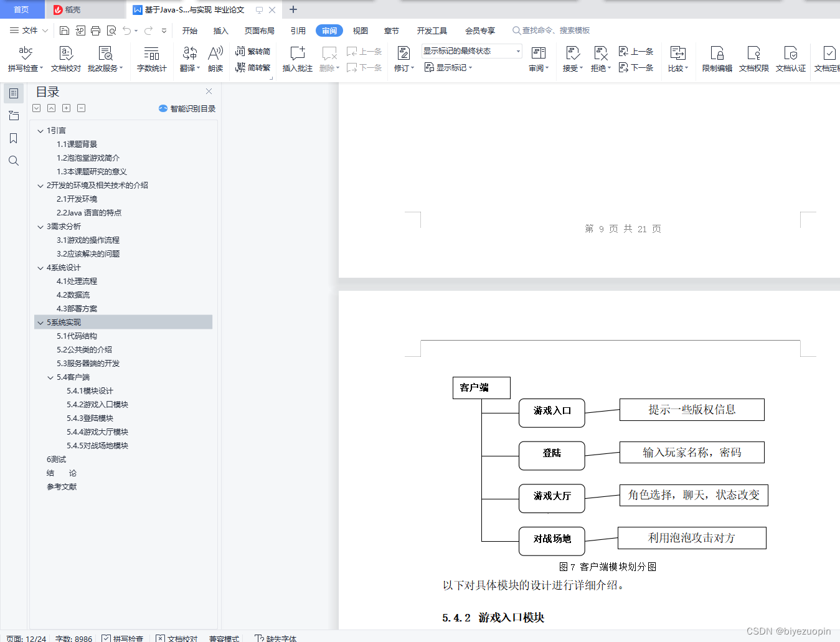The width and height of the screenshot is (840, 642).
Task: Go to previous revision
Action: coord(636,51)
